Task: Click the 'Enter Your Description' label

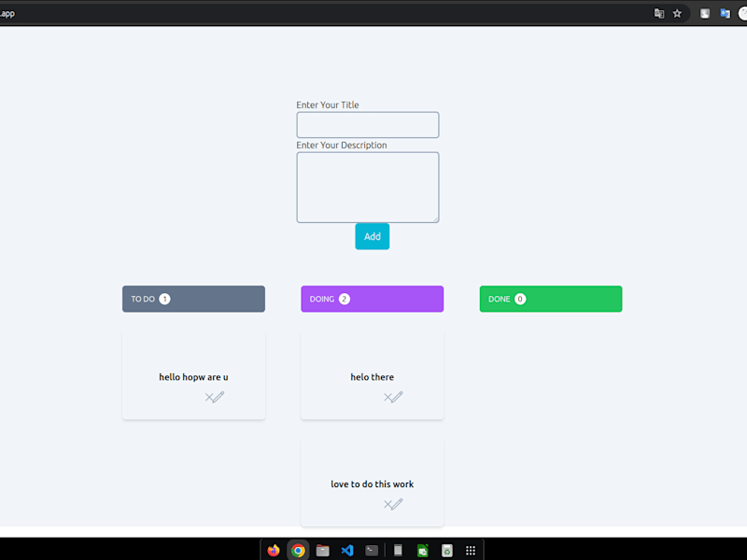Action: coord(342,146)
